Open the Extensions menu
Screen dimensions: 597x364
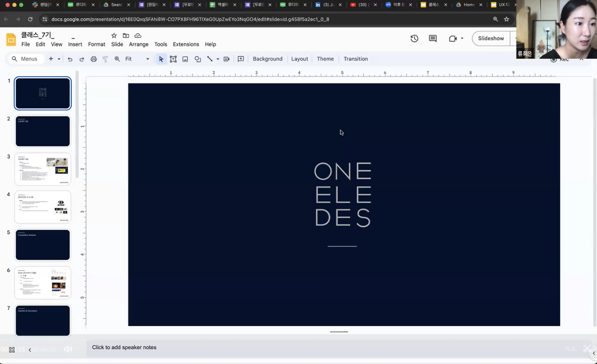click(186, 44)
